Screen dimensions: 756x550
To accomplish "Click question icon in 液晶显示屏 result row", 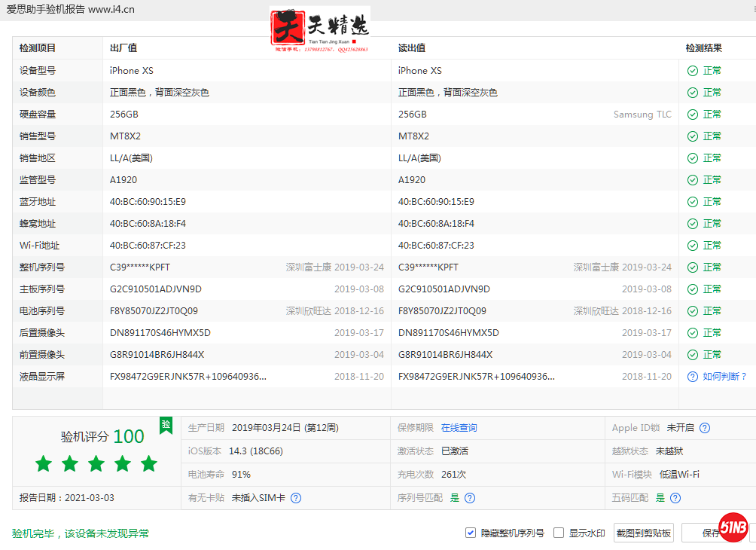I will 692,377.
